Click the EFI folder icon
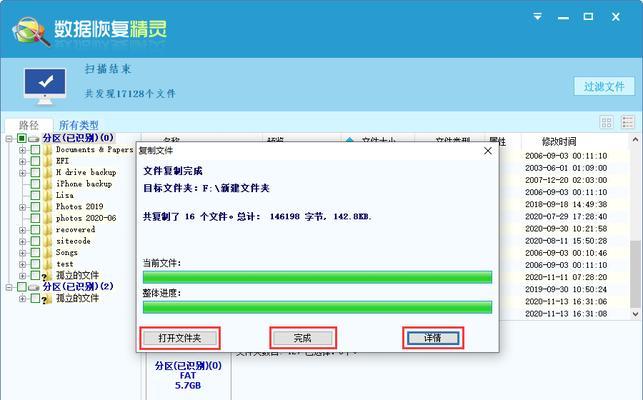Screen dimensions: 643x400 click(48, 161)
